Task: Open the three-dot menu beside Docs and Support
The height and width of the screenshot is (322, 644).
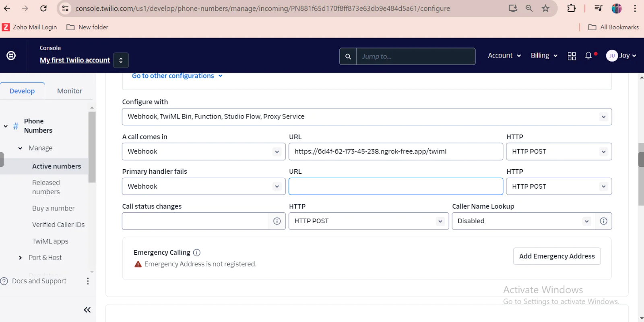Action: 88,281
